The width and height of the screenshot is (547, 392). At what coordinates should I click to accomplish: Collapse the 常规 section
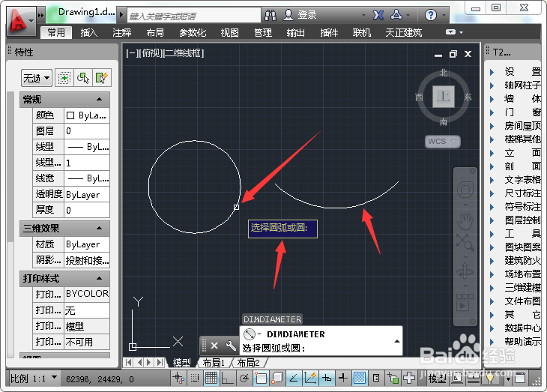pyautogui.click(x=99, y=100)
